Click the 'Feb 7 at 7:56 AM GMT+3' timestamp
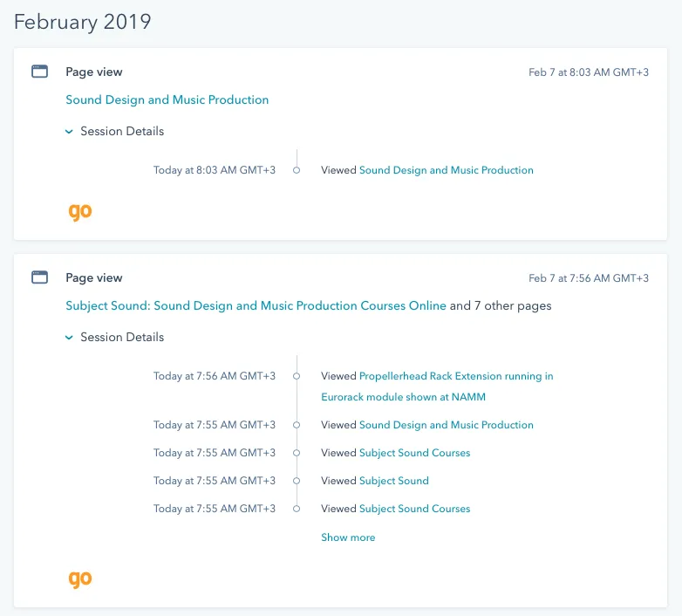682x616 pixels. click(x=589, y=278)
